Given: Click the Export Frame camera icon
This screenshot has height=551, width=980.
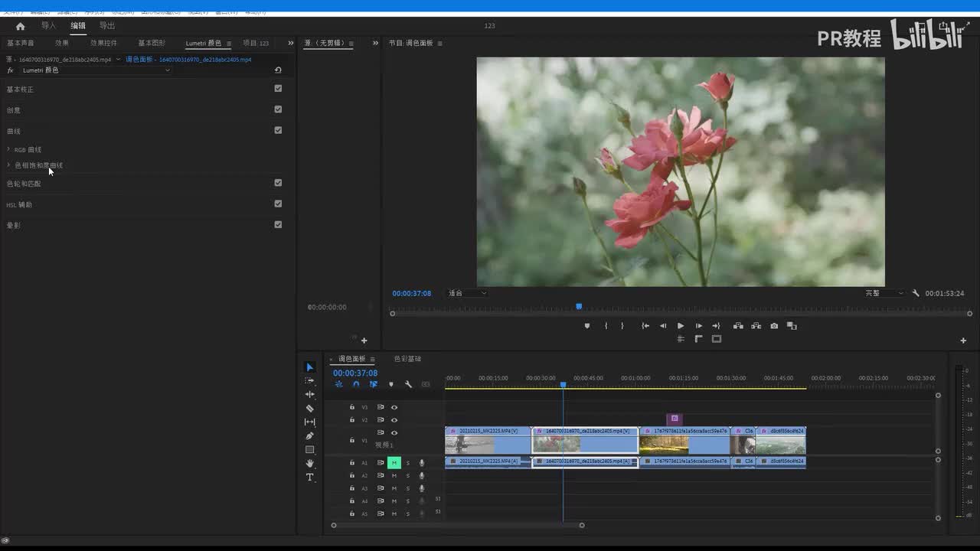Looking at the screenshot, I should point(774,326).
